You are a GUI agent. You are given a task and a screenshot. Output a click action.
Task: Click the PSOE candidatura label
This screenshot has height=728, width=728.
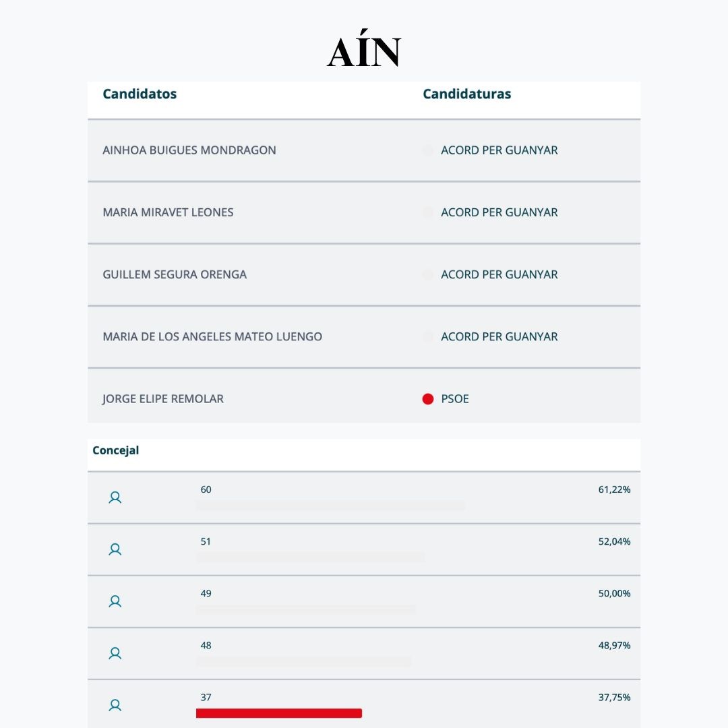(454, 399)
